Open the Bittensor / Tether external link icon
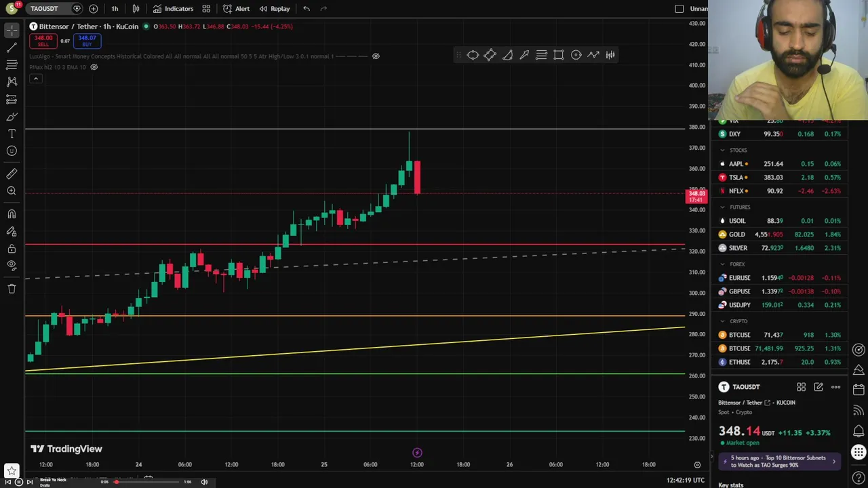Viewport: 868px width, 488px height. point(768,403)
